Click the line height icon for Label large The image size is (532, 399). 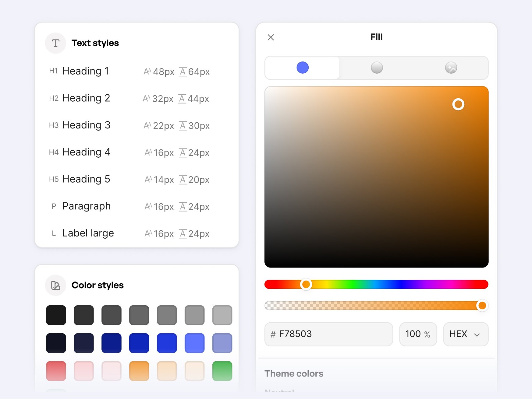click(x=183, y=233)
